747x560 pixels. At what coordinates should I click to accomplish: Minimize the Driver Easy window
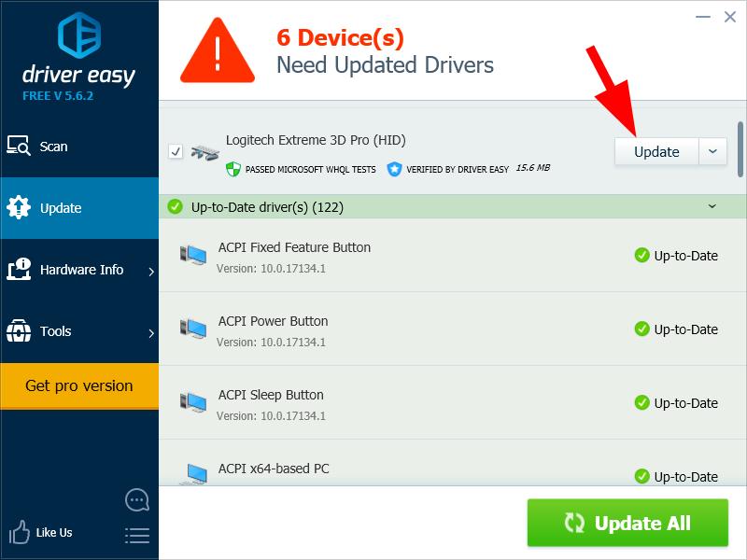coord(703,17)
